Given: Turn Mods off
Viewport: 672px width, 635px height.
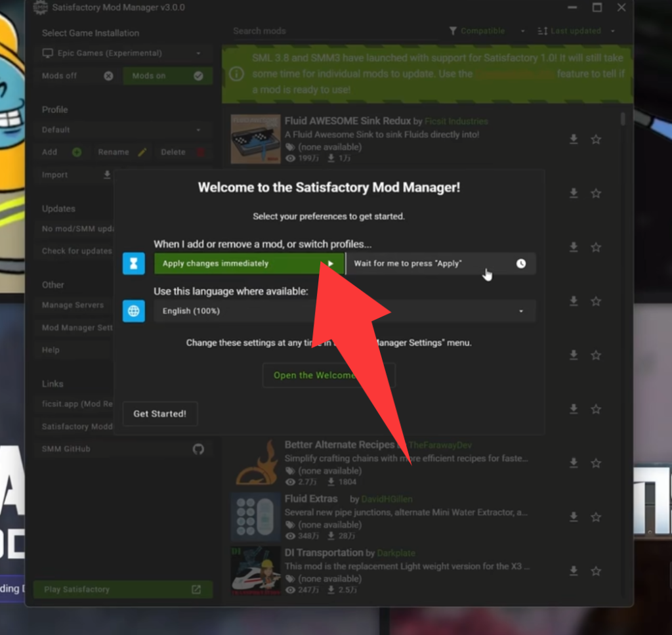Looking at the screenshot, I should point(77,76).
